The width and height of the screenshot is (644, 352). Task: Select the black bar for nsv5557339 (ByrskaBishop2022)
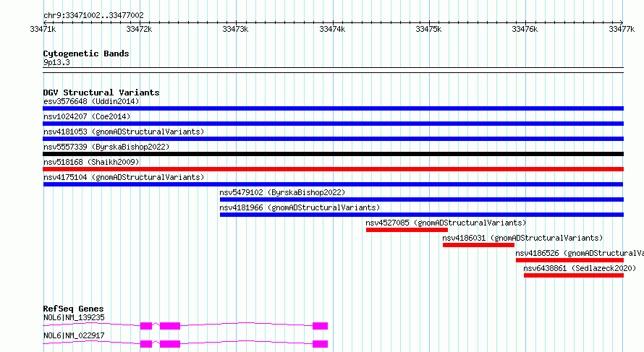click(x=333, y=154)
